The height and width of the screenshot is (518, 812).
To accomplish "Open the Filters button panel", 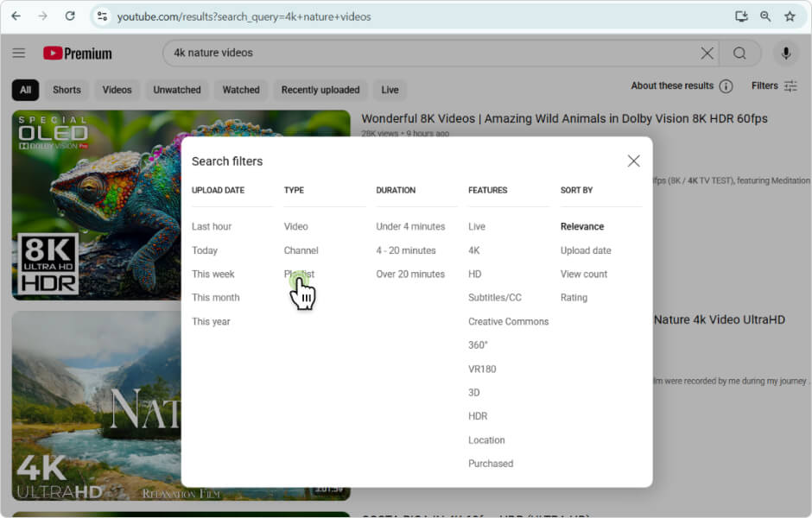I will pyautogui.click(x=774, y=86).
